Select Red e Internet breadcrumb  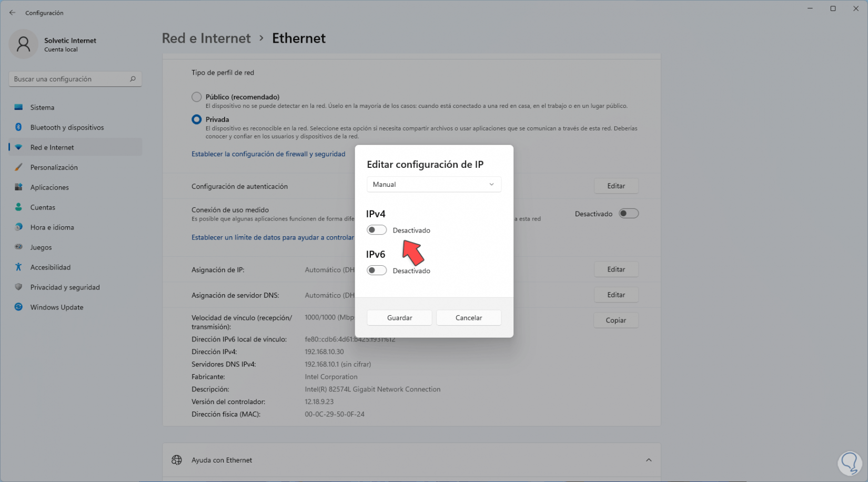[206, 38]
